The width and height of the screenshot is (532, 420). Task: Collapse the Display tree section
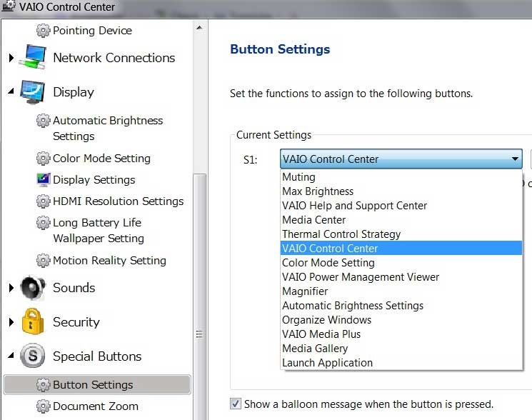coord(11,92)
